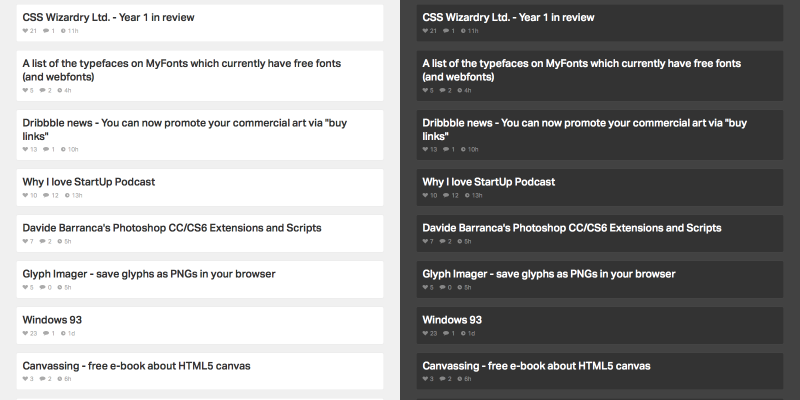This screenshot has width=800, height=400.
Task: Open comments bubble for MyFonts post, light panel
Action: click(42, 90)
